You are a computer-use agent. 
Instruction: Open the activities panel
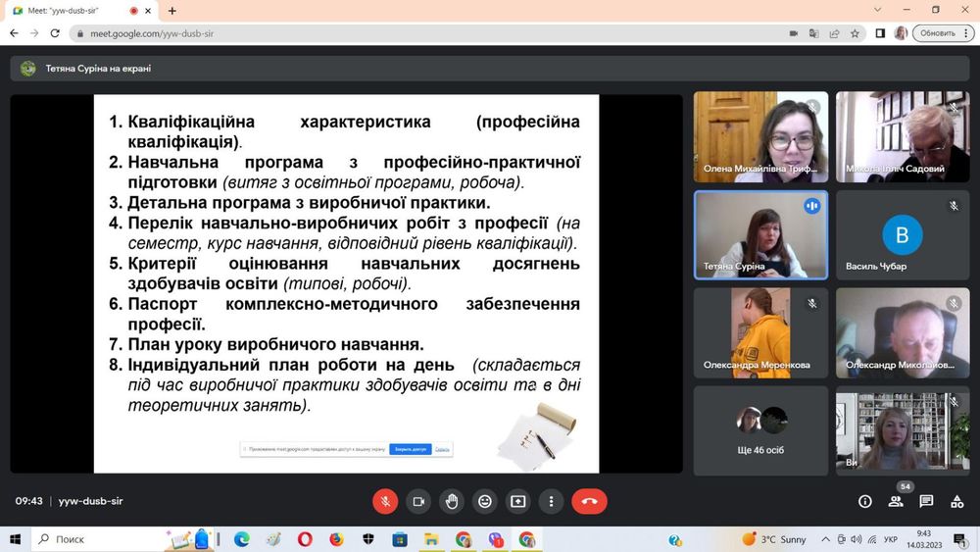point(956,501)
